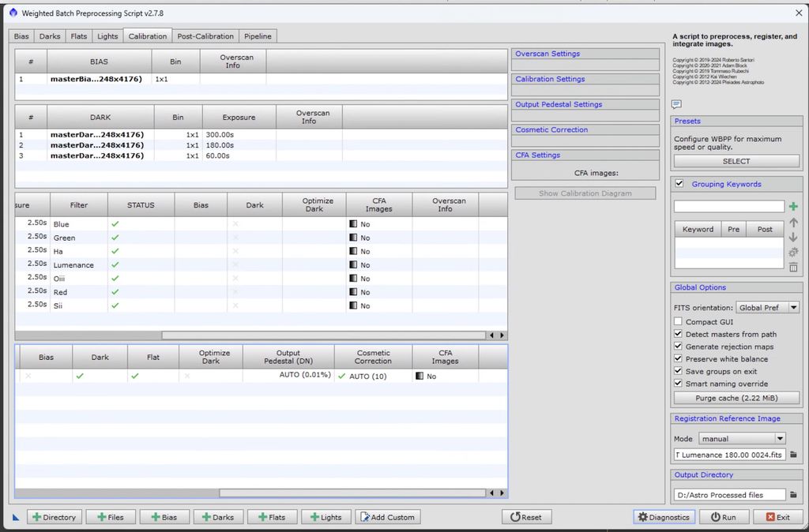Screen dimensions: 809x532
Task: Click the blue triangle at the window's bottom-left corner
Action: click(x=16, y=516)
